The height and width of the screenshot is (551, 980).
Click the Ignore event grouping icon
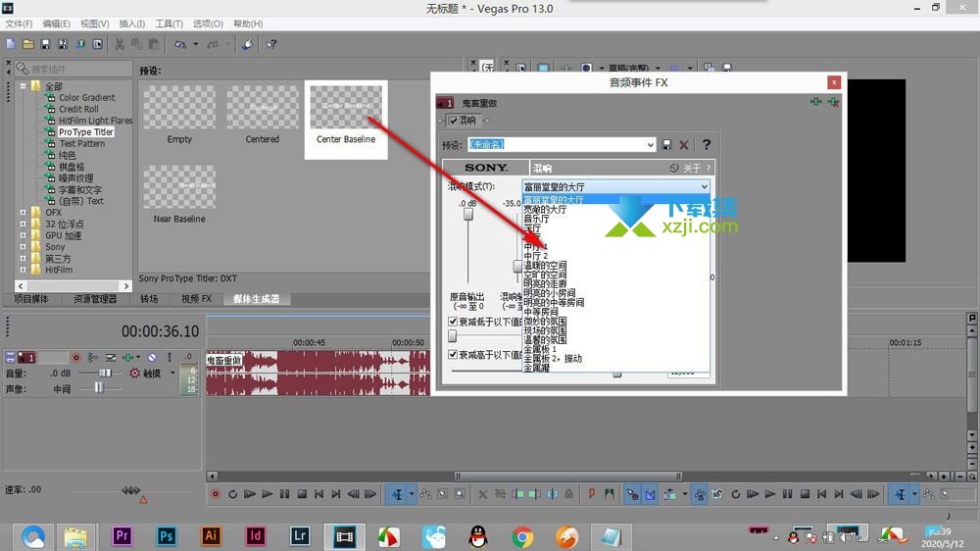pyautogui.click(x=717, y=494)
